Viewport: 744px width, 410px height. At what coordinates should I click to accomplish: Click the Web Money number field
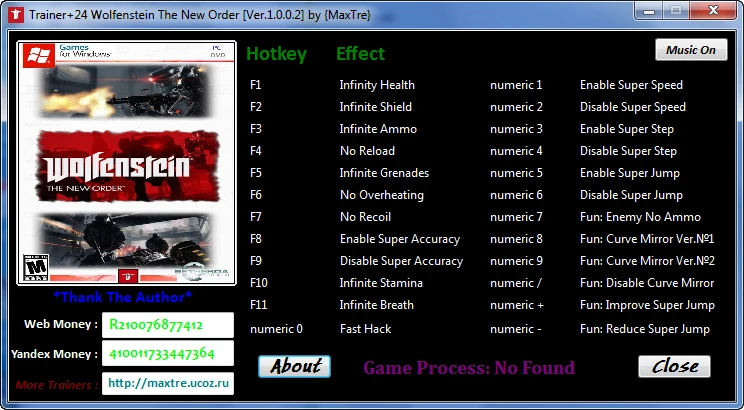tap(167, 325)
